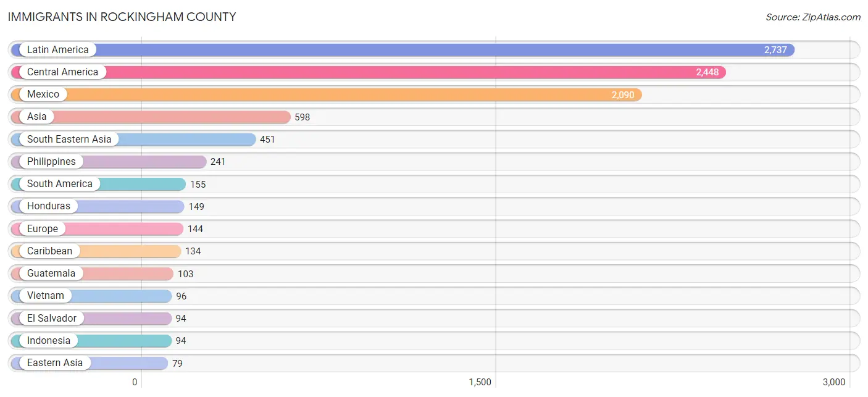Select the 1,500 axis tick label
Screen dimensions: 868x397
tap(480, 382)
